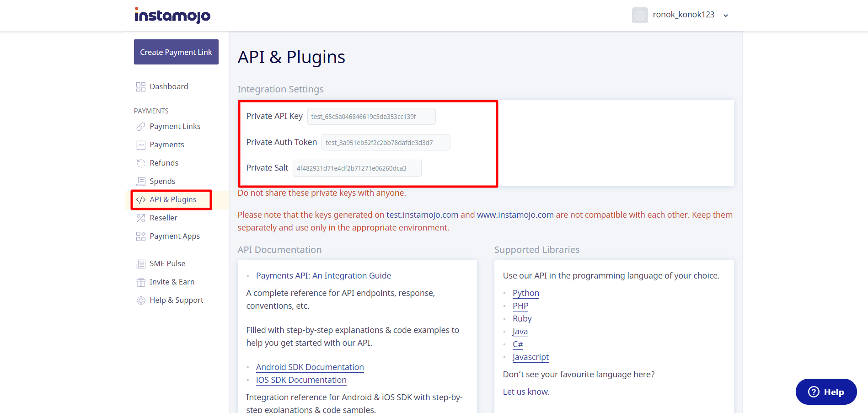Open the API & Plugins menu item

(172, 200)
